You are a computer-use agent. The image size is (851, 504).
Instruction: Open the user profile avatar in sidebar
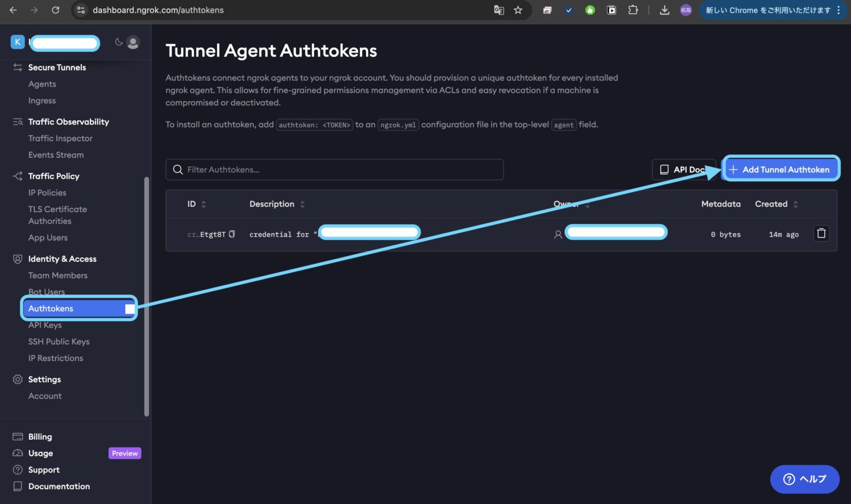(x=133, y=42)
